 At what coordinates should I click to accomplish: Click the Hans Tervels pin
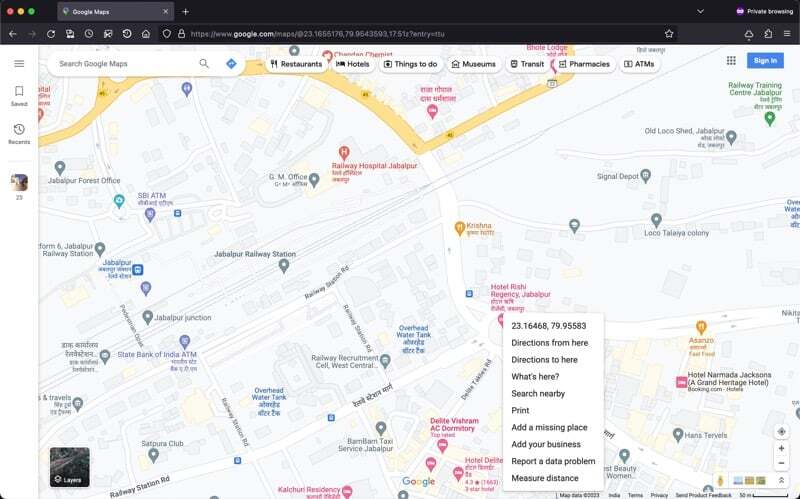tap(678, 435)
